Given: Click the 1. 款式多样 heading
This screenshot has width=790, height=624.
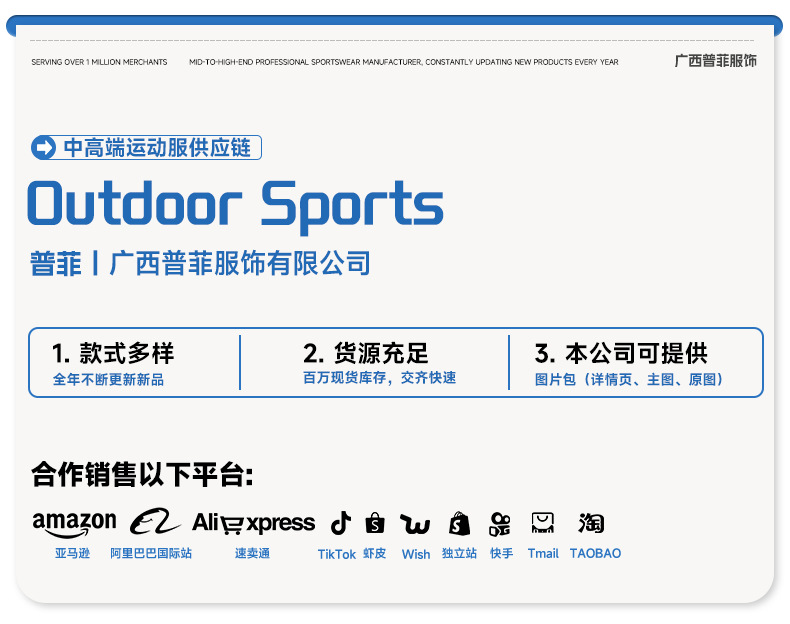Looking at the screenshot, I should (x=113, y=353).
